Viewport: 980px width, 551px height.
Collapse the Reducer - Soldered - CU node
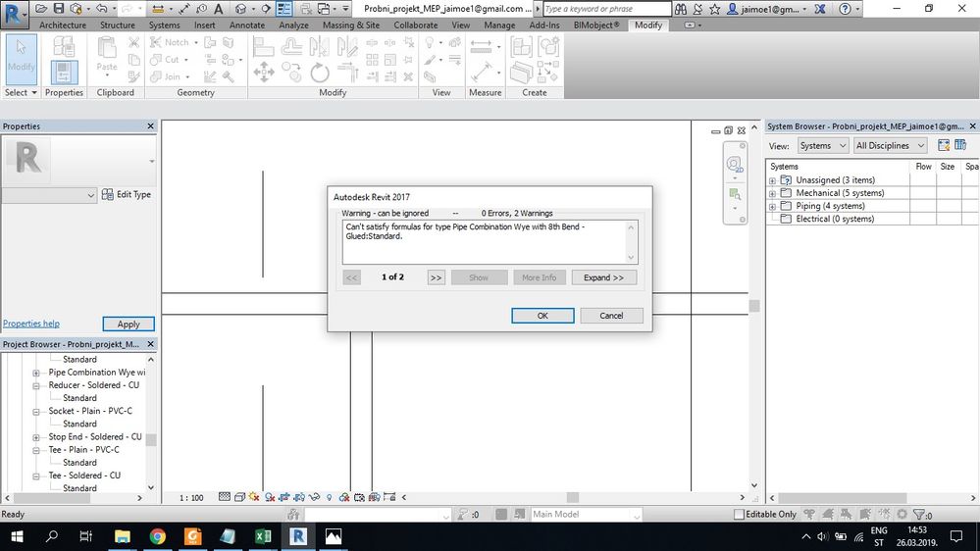(36, 386)
